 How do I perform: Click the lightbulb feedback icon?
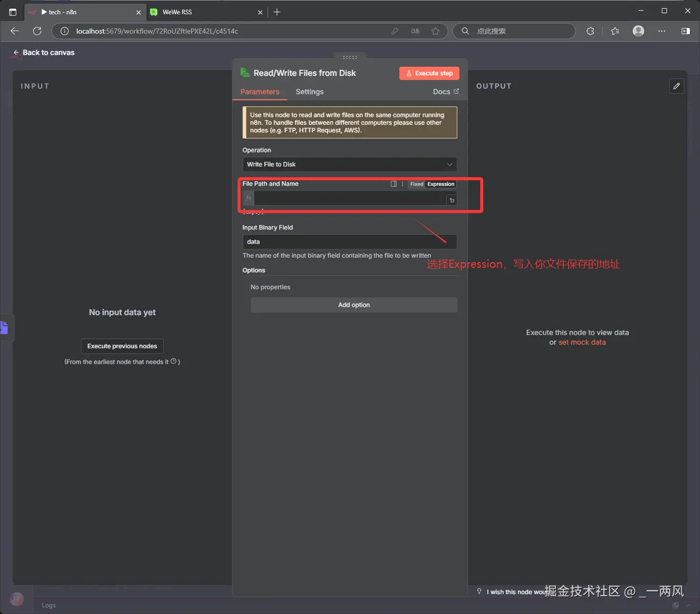point(479,591)
